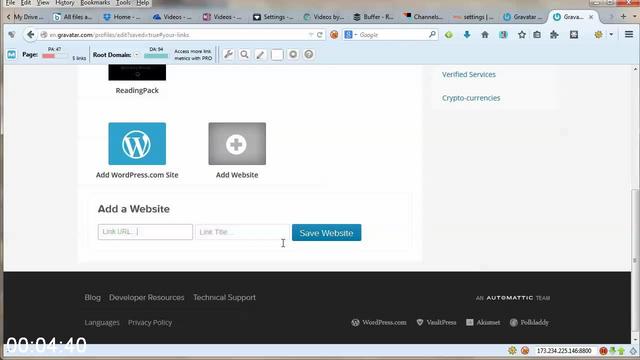
Task: Open the Crypto-currencies link
Action: point(471,98)
